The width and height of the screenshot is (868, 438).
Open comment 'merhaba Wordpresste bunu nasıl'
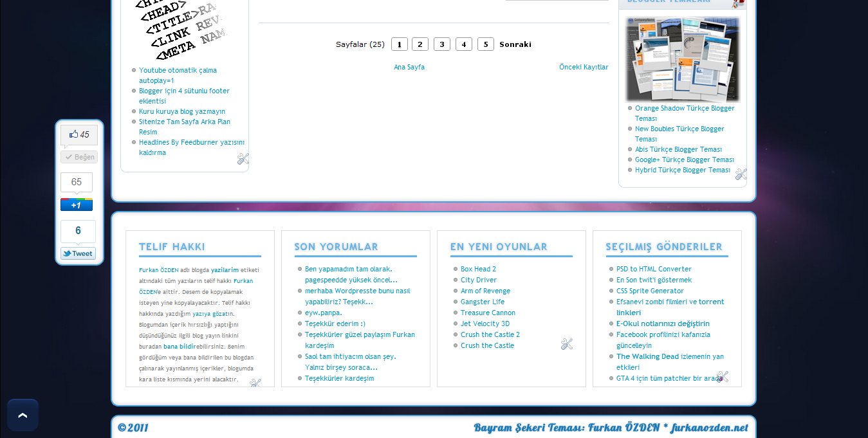(x=357, y=296)
